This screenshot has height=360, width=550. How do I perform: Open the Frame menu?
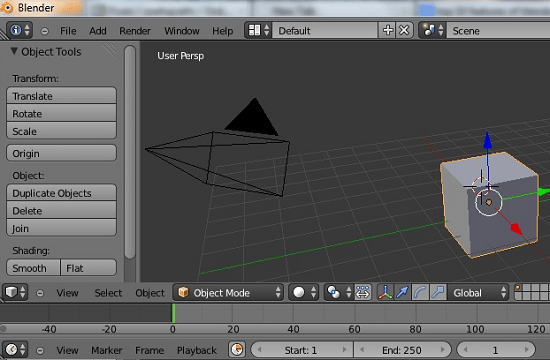[x=149, y=350]
